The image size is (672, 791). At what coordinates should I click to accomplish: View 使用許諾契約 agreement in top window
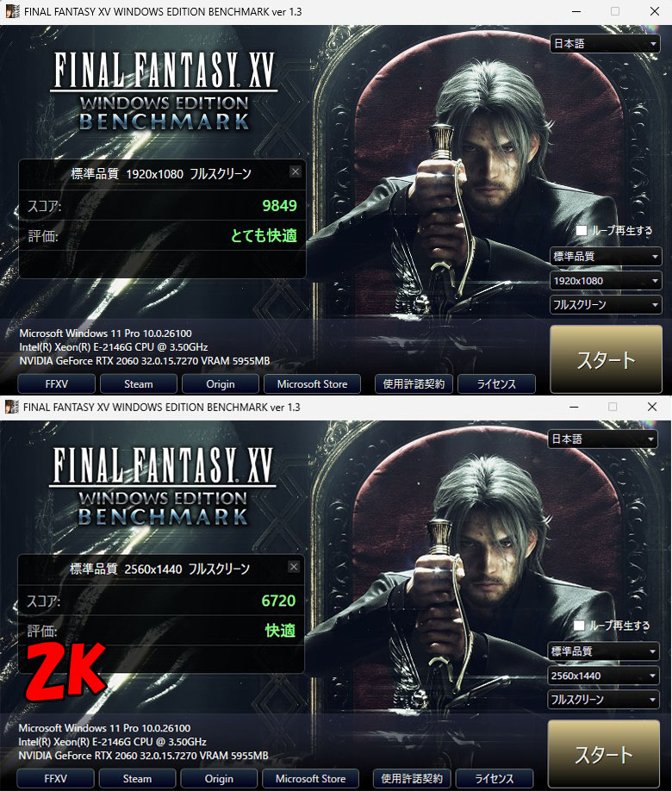(414, 384)
